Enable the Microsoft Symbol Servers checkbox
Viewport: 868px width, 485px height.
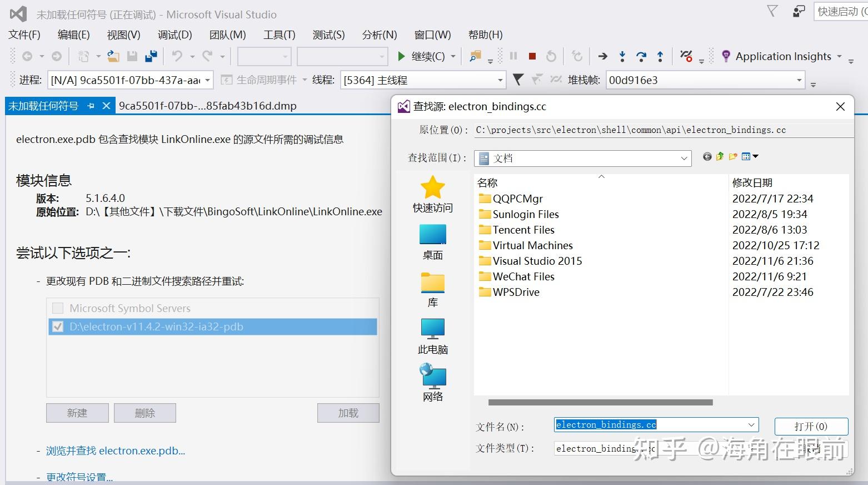[x=58, y=308]
